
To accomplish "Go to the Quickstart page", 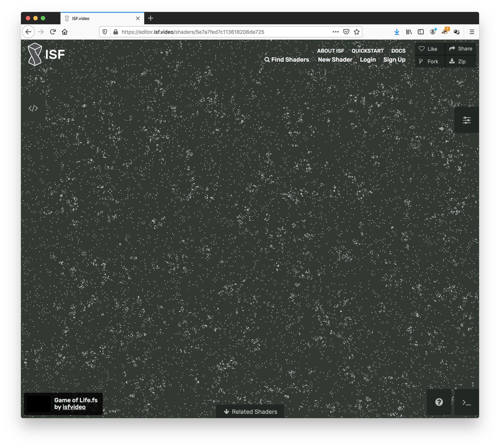I will (367, 51).
